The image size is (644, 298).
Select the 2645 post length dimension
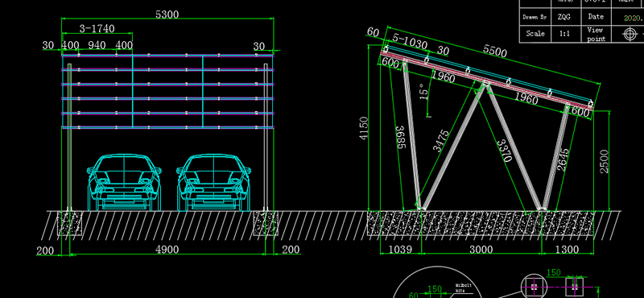click(x=563, y=160)
